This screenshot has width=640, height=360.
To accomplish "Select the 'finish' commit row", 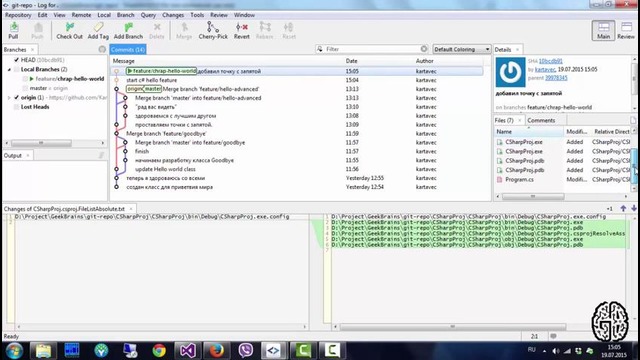I will [297, 151].
